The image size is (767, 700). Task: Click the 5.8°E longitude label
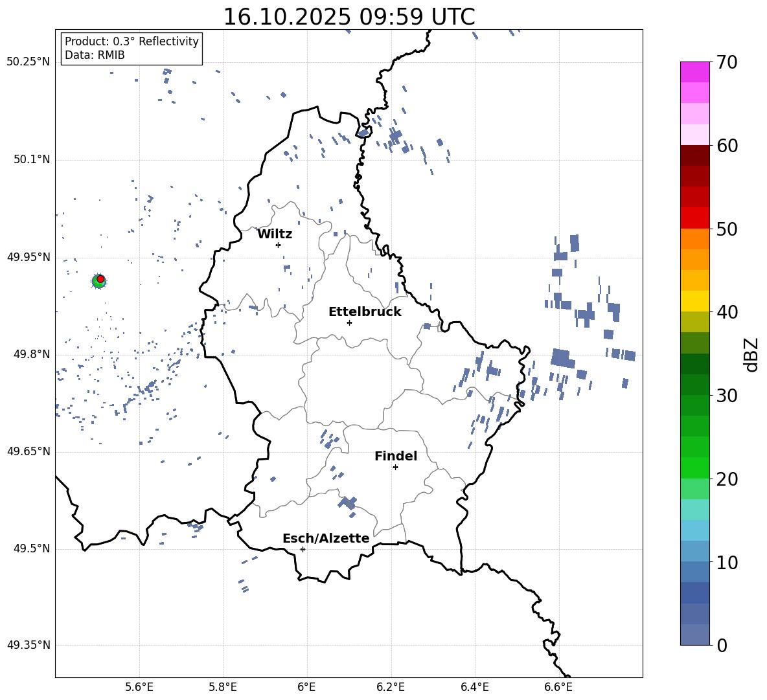pos(223,687)
